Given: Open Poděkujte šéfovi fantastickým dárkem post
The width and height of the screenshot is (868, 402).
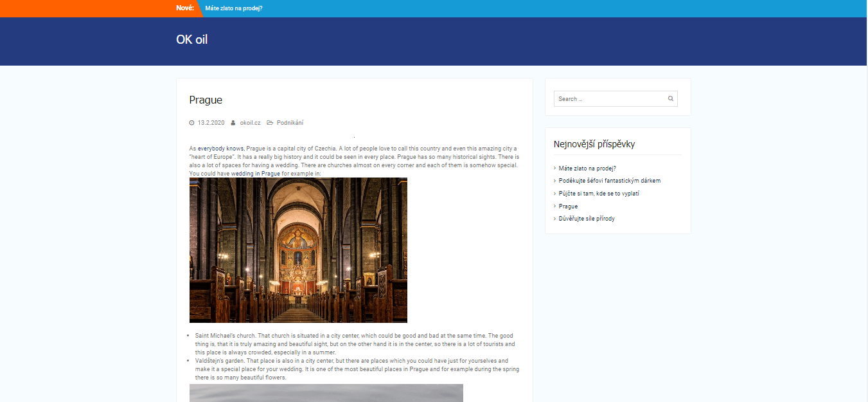Looking at the screenshot, I should pyautogui.click(x=609, y=181).
